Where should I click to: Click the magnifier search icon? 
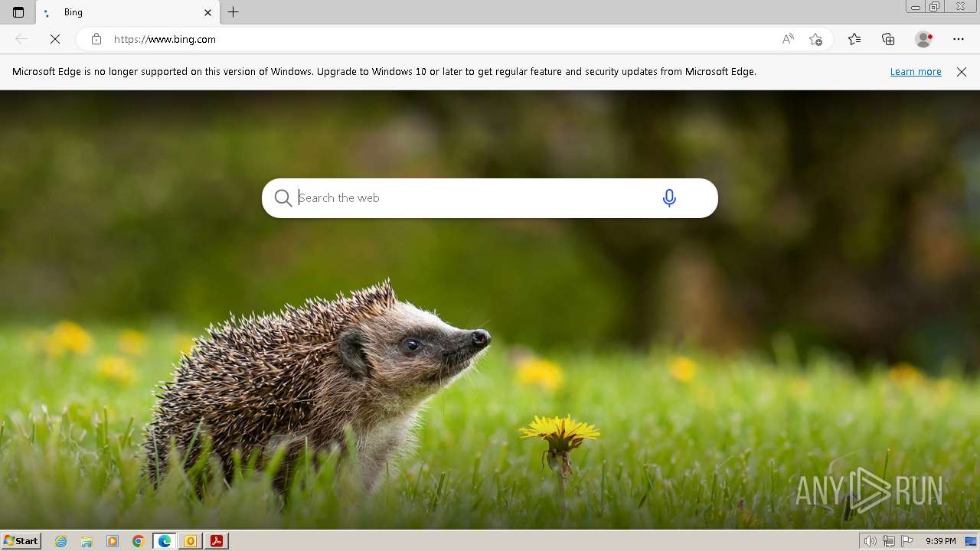(x=283, y=198)
